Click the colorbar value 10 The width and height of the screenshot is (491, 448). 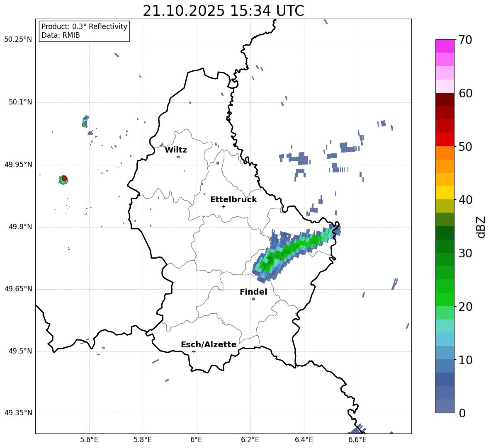point(465,360)
